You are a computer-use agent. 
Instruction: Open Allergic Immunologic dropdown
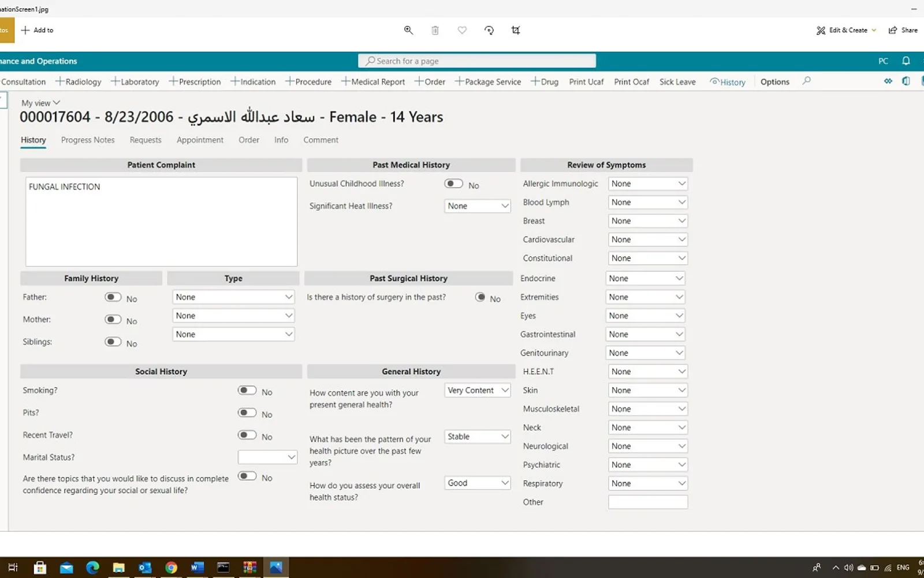click(648, 183)
